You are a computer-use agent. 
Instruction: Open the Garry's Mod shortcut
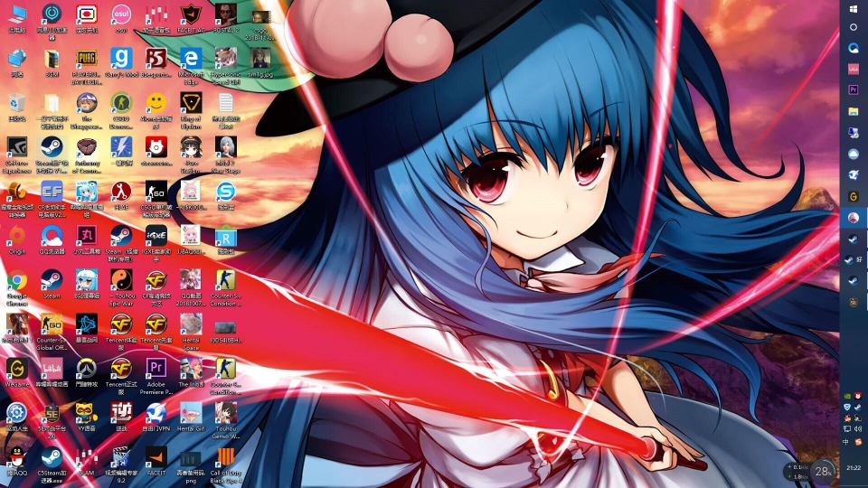[121, 62]
